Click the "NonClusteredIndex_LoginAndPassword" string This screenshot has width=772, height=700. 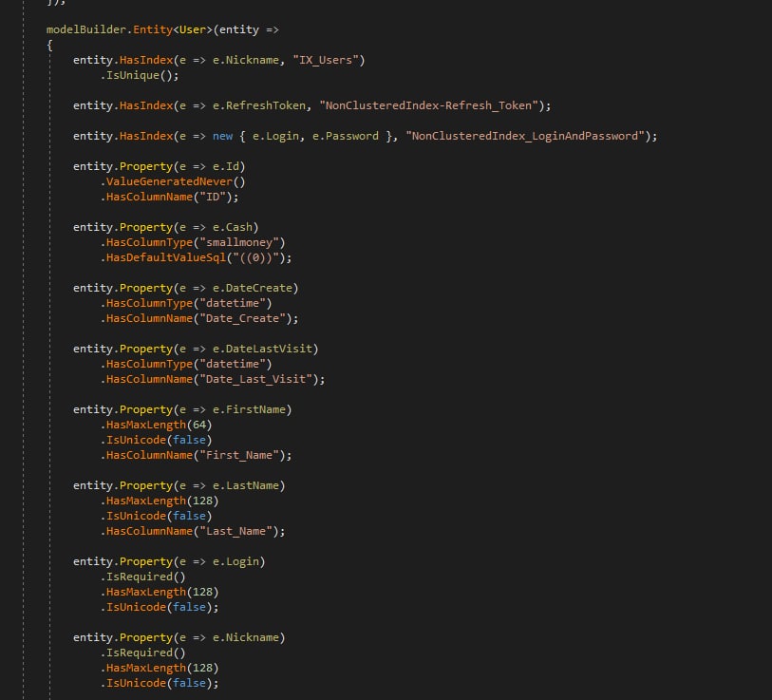point(525,136)
